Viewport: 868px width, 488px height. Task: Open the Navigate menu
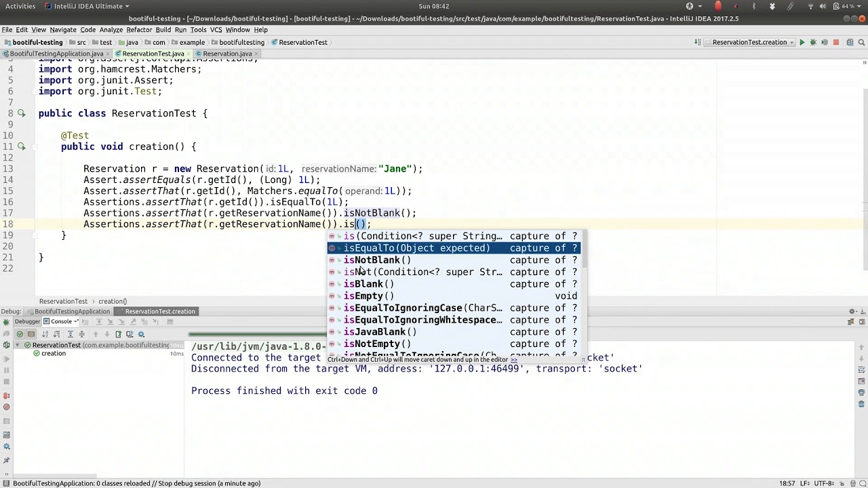[63, 30]
